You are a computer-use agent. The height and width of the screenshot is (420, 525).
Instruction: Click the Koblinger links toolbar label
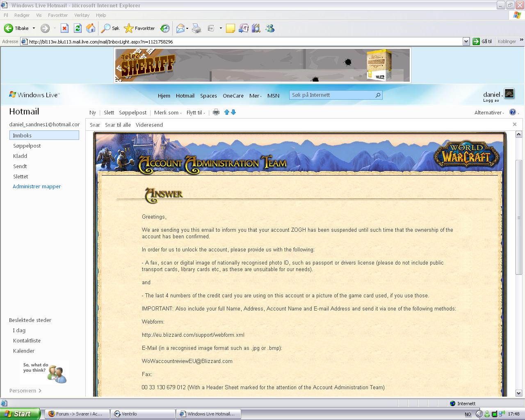point(507,41)
